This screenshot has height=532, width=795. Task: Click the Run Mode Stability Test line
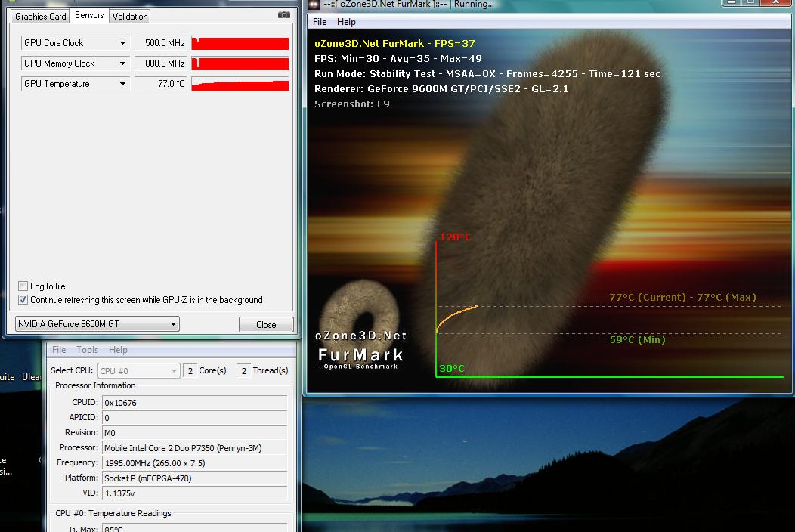(x=487, y=74)
